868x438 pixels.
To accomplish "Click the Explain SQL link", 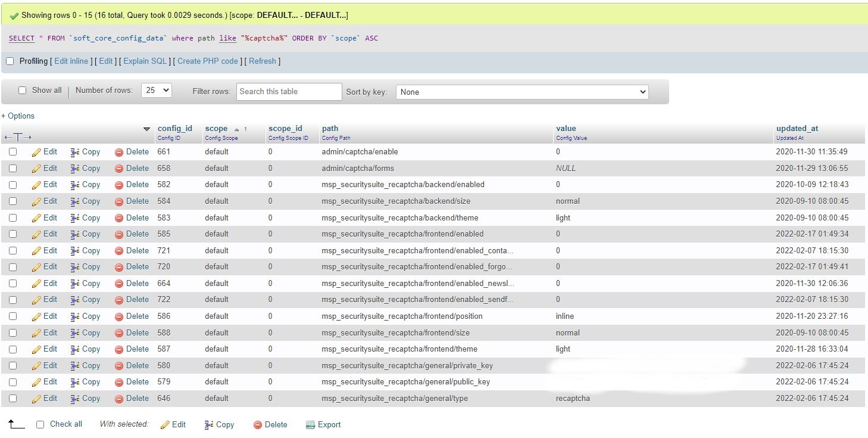I will [145, 61].
